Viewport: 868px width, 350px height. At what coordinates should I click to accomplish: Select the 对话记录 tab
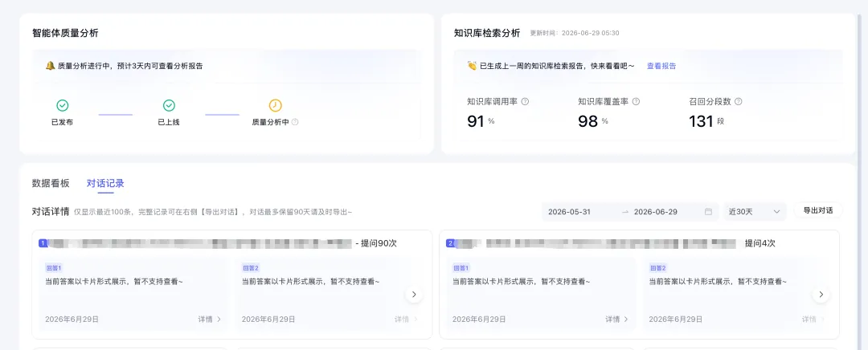pos(105,184)
